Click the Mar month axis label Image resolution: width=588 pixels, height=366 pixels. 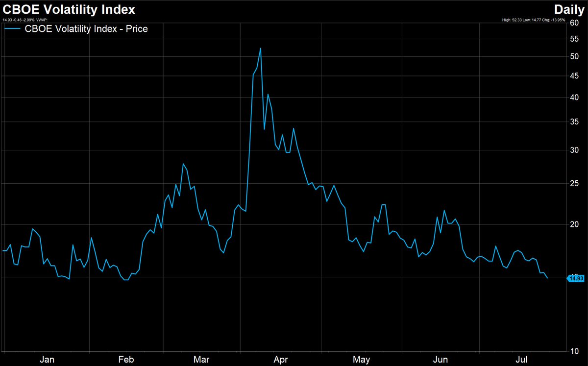coord(201,359)
